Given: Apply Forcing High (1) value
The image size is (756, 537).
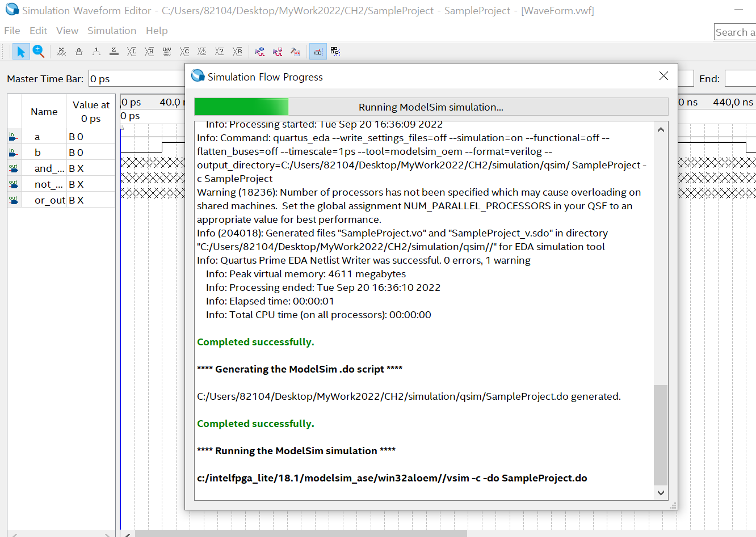Looking at the screenshot, I should point(96,52).
